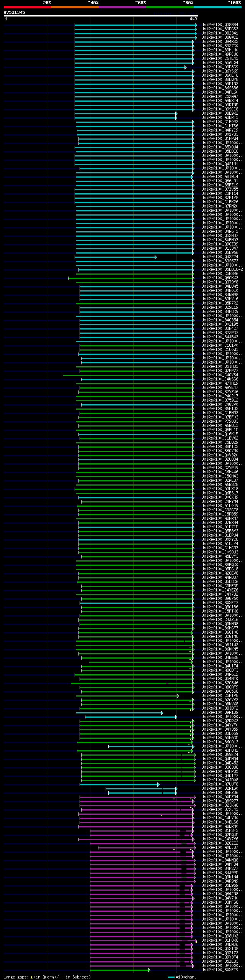Select label UniRef100_A9SCC8

tap(220, 109)
